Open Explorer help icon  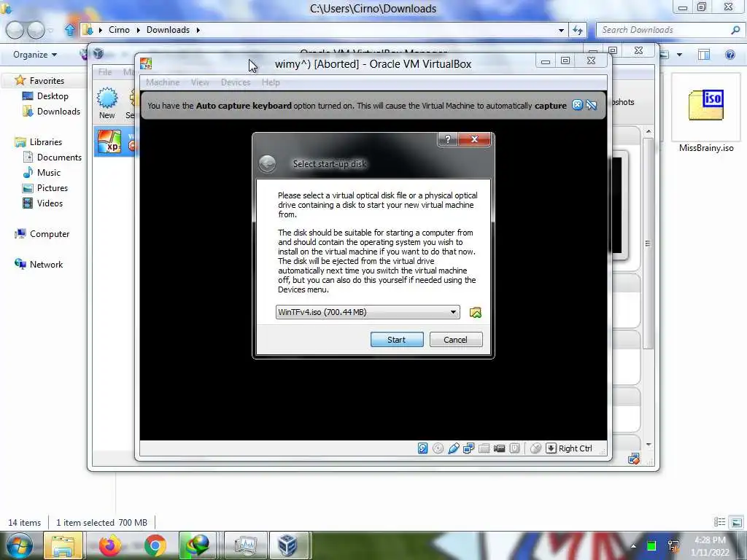729,55
